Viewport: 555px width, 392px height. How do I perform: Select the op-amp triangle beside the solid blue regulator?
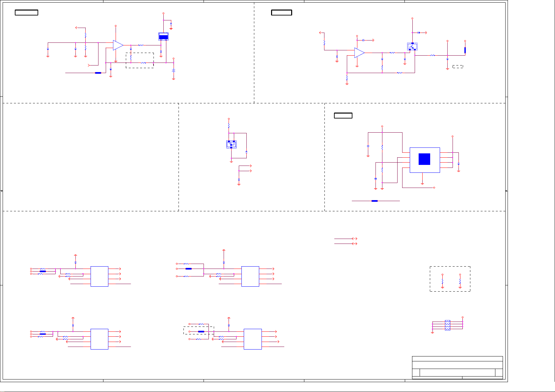click(118, 45)
